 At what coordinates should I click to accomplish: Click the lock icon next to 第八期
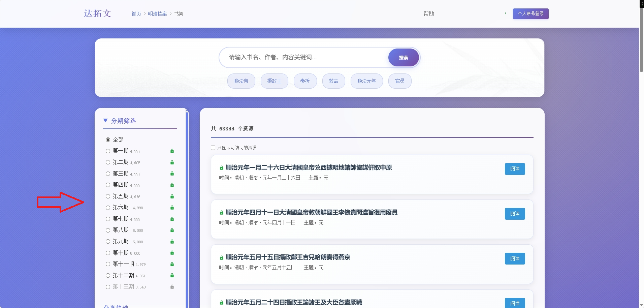click(x=172, y=230)
